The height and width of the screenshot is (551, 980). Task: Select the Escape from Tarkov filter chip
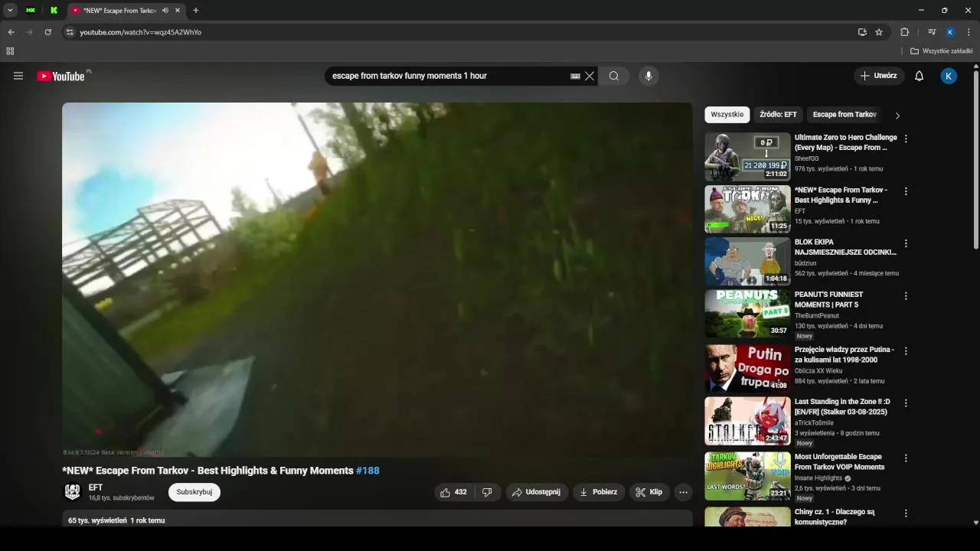coord(844,115)
